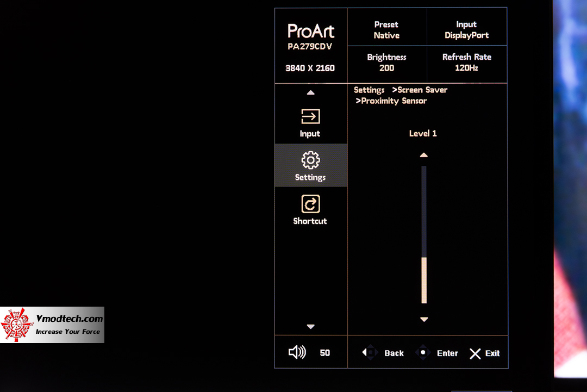Click the Back navigation icon
This screenshot has width=587, height=392.
(x=370, y=353)
